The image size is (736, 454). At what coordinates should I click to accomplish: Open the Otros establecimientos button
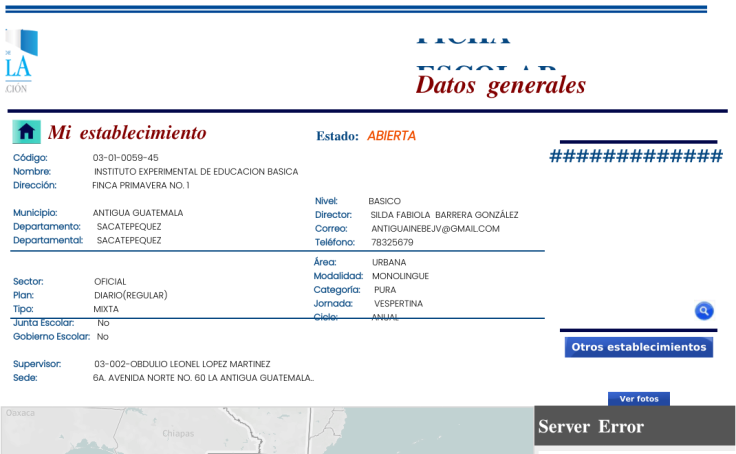[x=638, y=347]
